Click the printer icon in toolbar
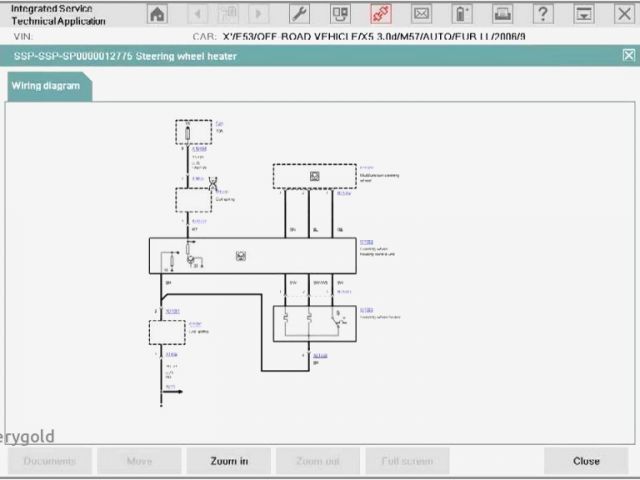The height and width of the screenshot is (480, 640). 502,14
